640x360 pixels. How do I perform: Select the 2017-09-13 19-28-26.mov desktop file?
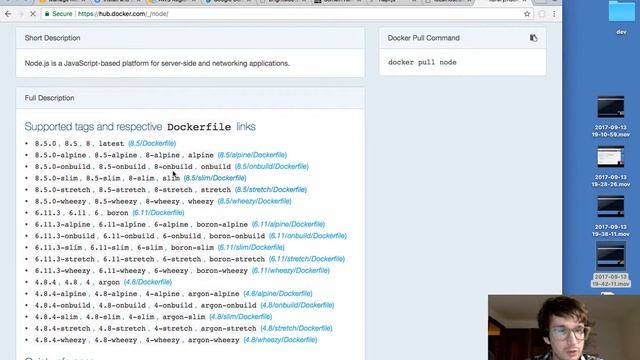(611, 167)
